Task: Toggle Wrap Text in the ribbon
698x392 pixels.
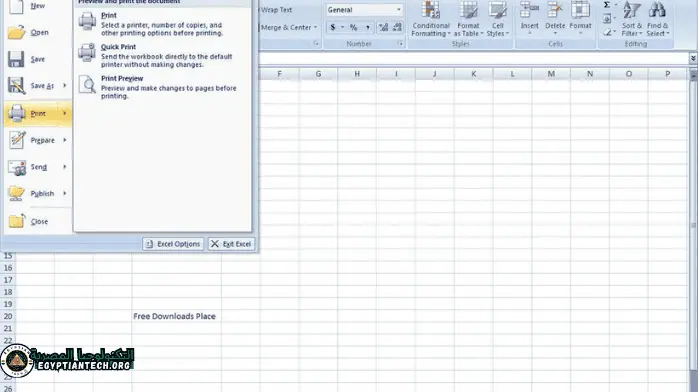Action: [x=276, y=10]
